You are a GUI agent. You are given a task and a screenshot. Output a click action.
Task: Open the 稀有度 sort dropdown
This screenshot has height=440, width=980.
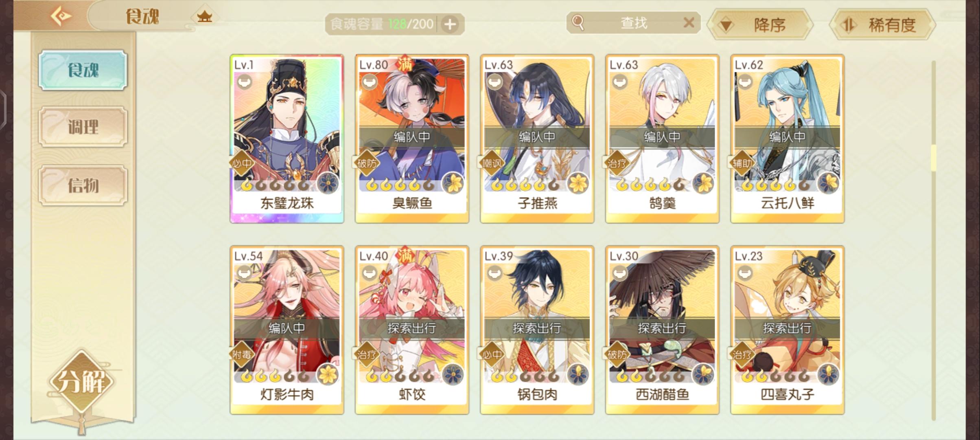(x=882, y=25)
